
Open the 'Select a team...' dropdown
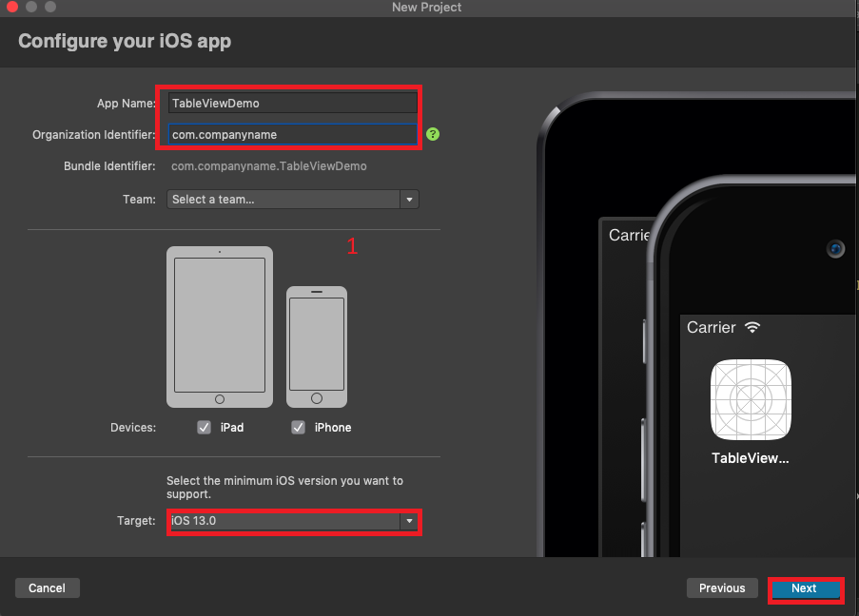click(285, 199)
